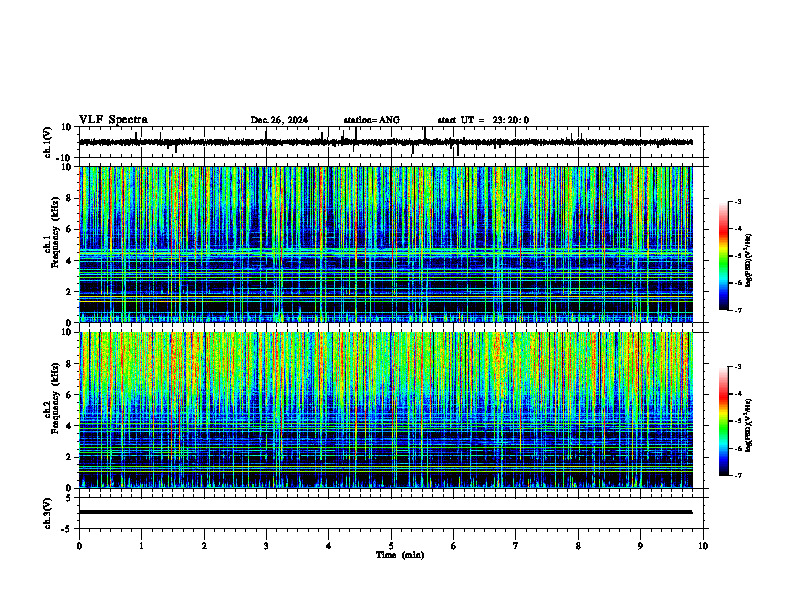Click the ch.1 voltage waveform trace
The height and width of the screenshot is (612, 792).
[x=385, y=142]
